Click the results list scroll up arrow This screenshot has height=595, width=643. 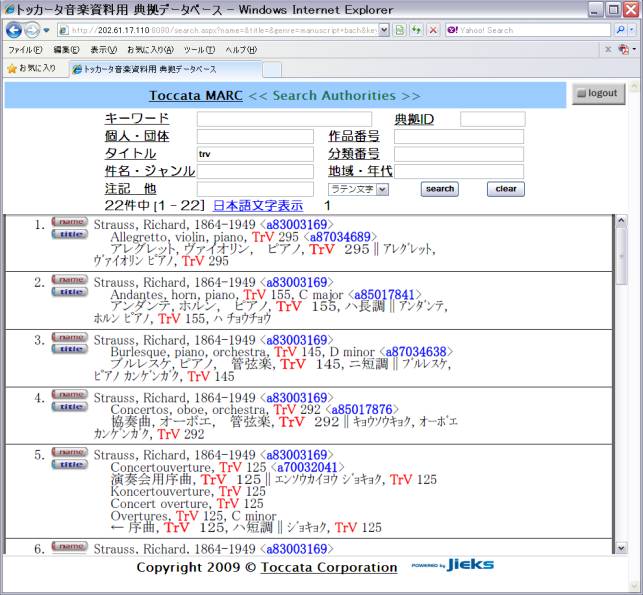point(621,221)
